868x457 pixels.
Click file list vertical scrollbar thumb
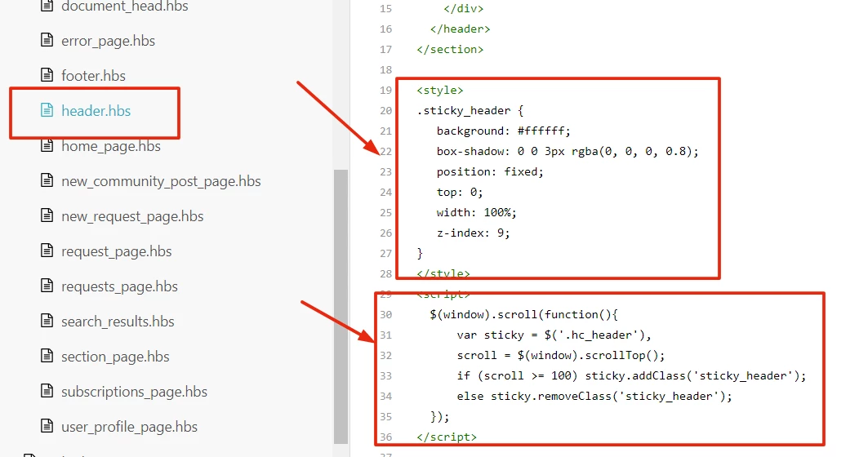[x=341, y=307]
